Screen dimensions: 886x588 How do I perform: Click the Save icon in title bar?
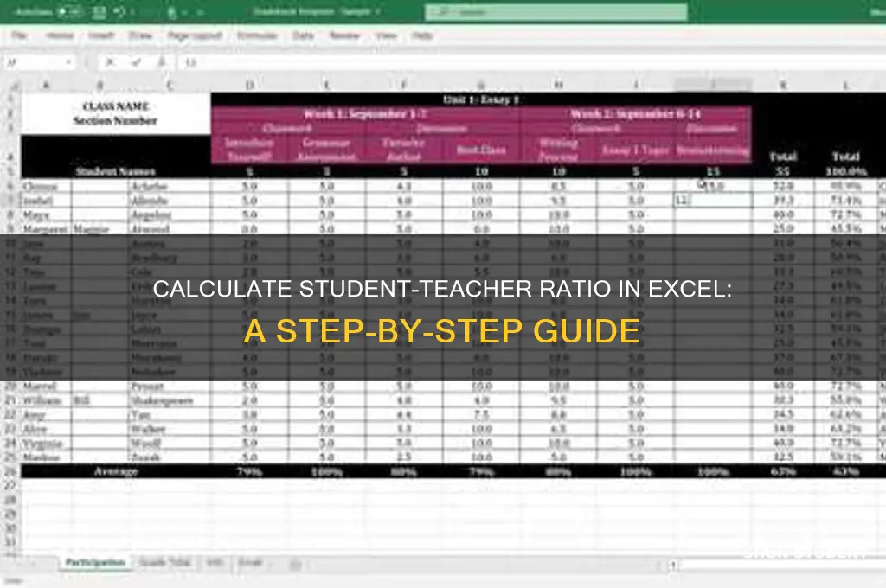pyautogui.click(x=99, y=11)
